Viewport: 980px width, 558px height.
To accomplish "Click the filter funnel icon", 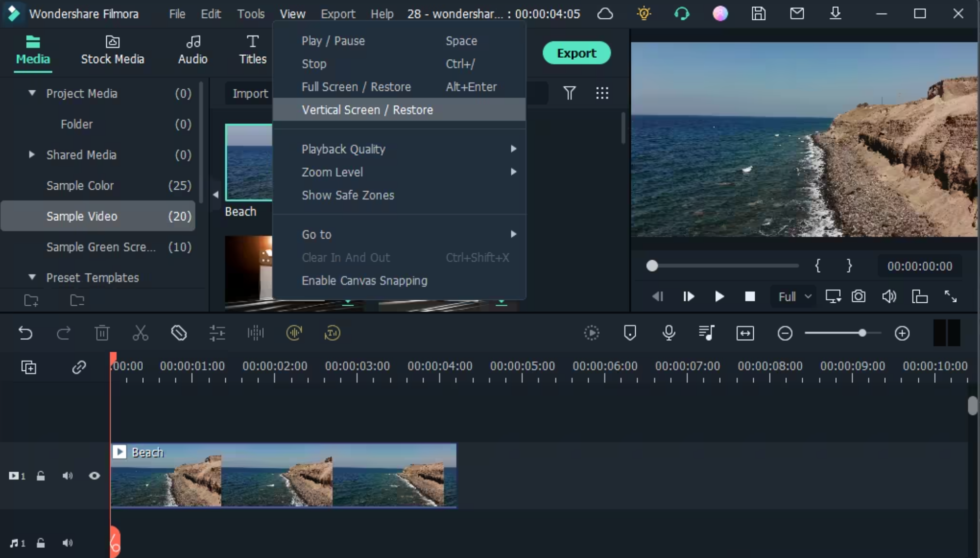I will [x=569, y=93].
